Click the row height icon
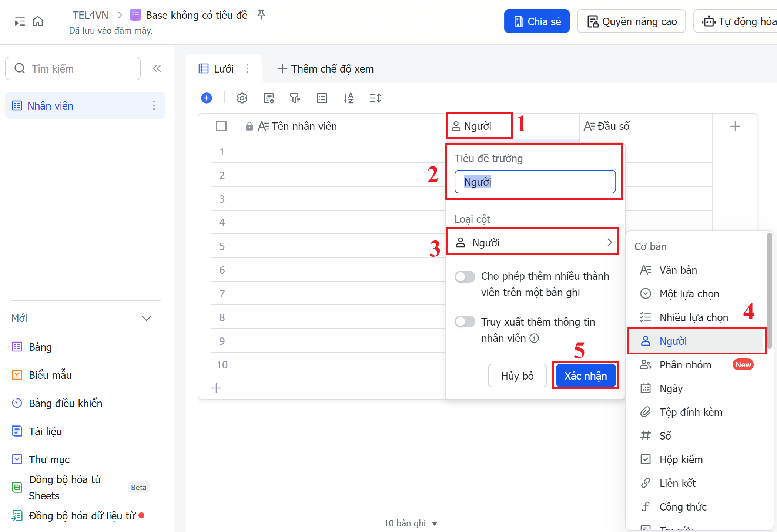 [375, 98]
